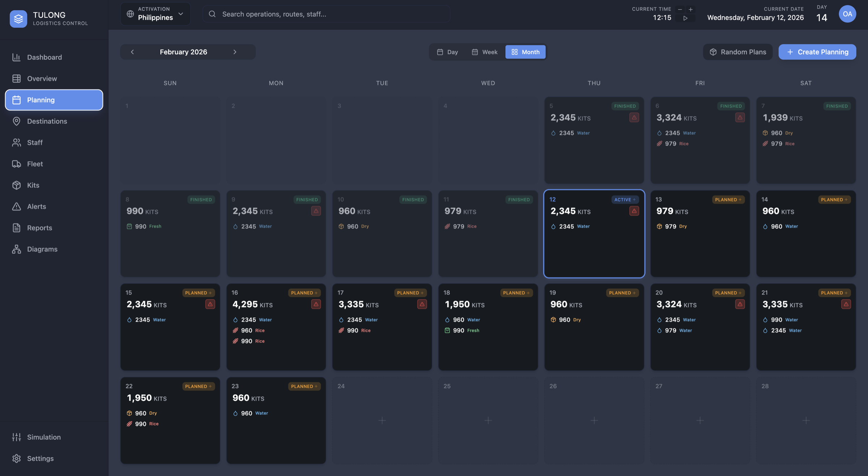
Task: Click the Random Plans button
Action: [737, 52]
